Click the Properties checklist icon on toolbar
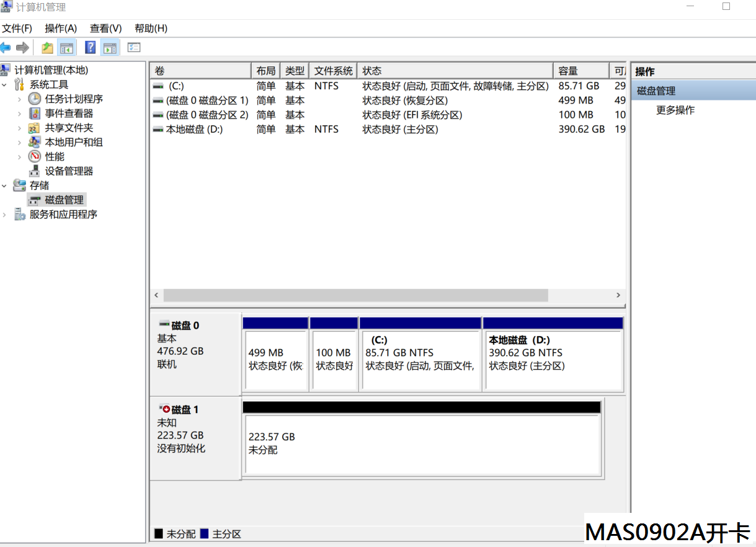Viewport: 756px width, 547px height. (133, 47)
